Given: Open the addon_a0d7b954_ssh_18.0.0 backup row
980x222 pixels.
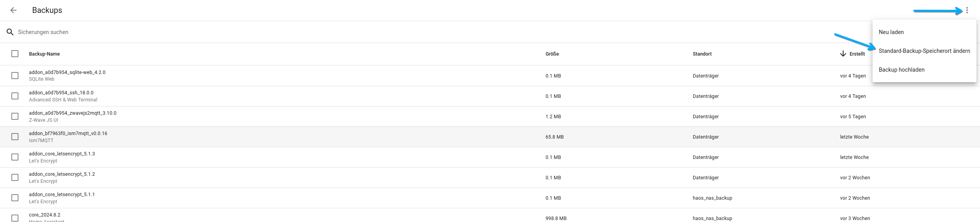Looking at the screenshot, I should pyautogui.click(x=490, y=96).
